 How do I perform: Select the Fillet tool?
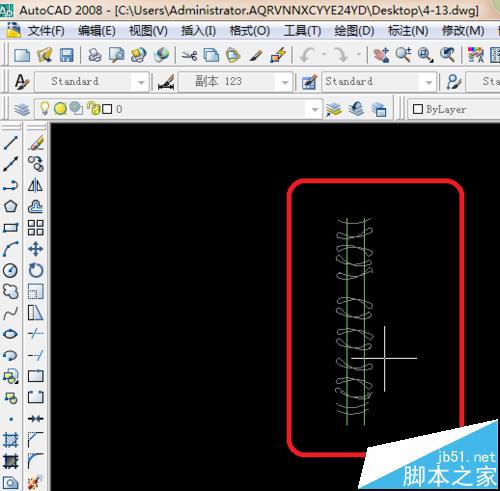point(36,462)
